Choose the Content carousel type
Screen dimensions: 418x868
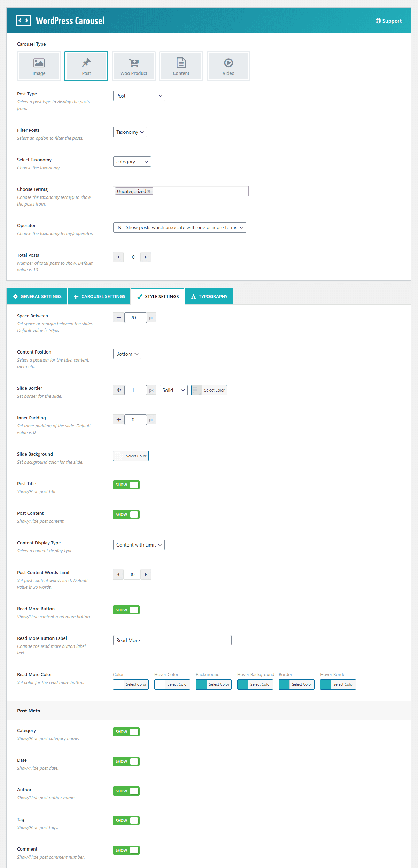(181, 66)
